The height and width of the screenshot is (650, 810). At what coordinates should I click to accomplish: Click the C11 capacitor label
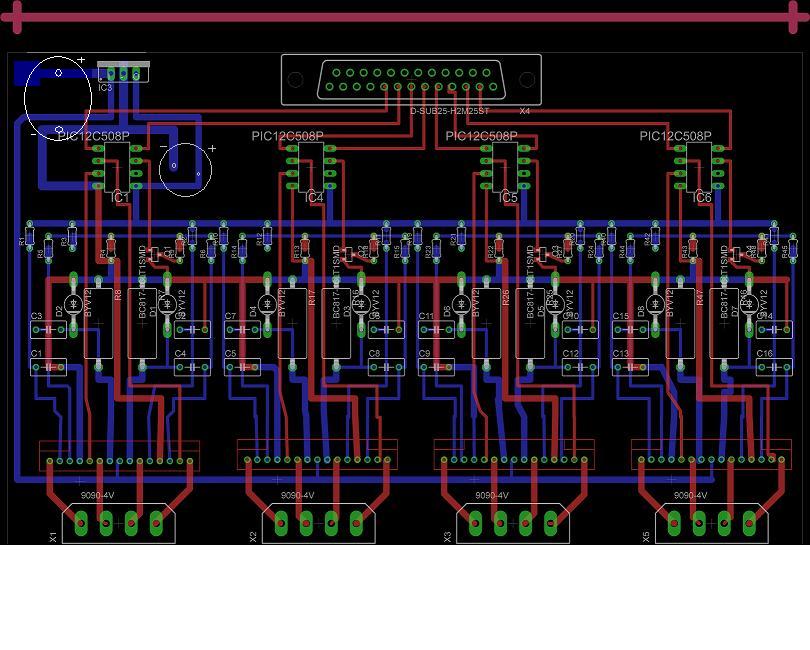426,316
